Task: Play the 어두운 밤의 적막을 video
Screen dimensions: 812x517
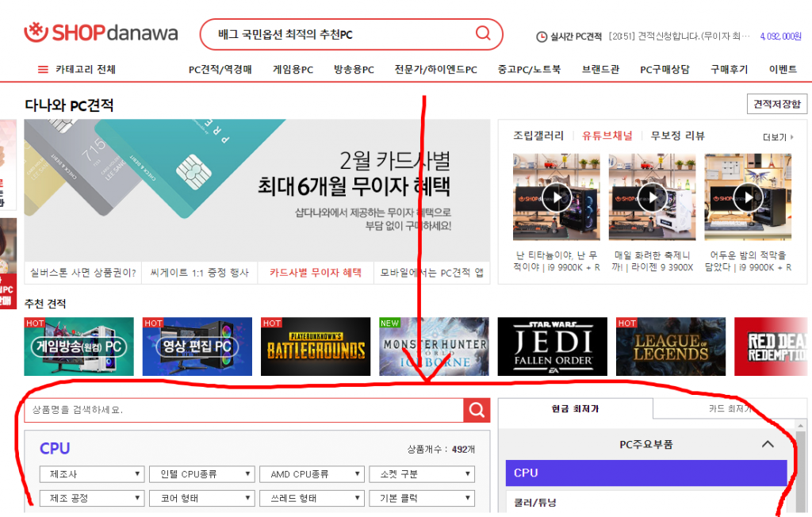Action: 748,197
